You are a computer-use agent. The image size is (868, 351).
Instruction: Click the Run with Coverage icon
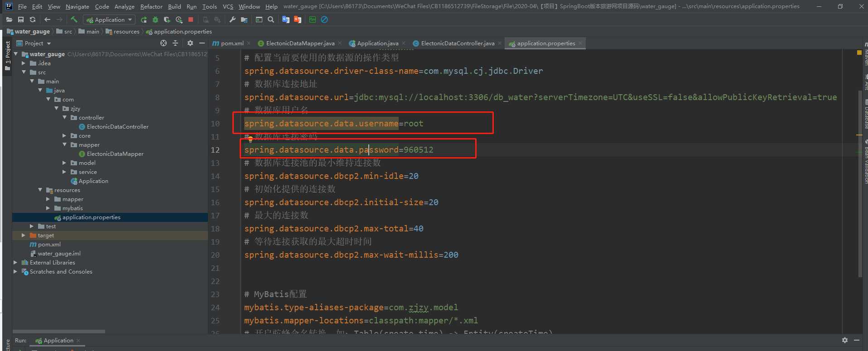pyautogui.click(x=167, y=19)
